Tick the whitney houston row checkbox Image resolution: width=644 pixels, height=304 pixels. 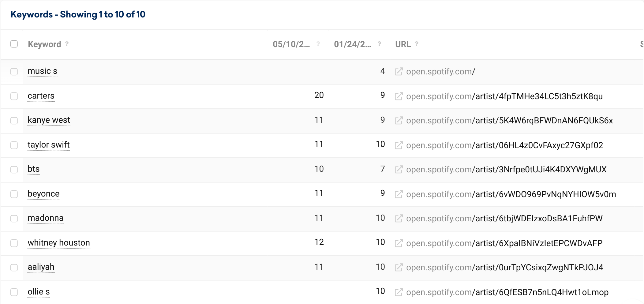tap(14, 243)
